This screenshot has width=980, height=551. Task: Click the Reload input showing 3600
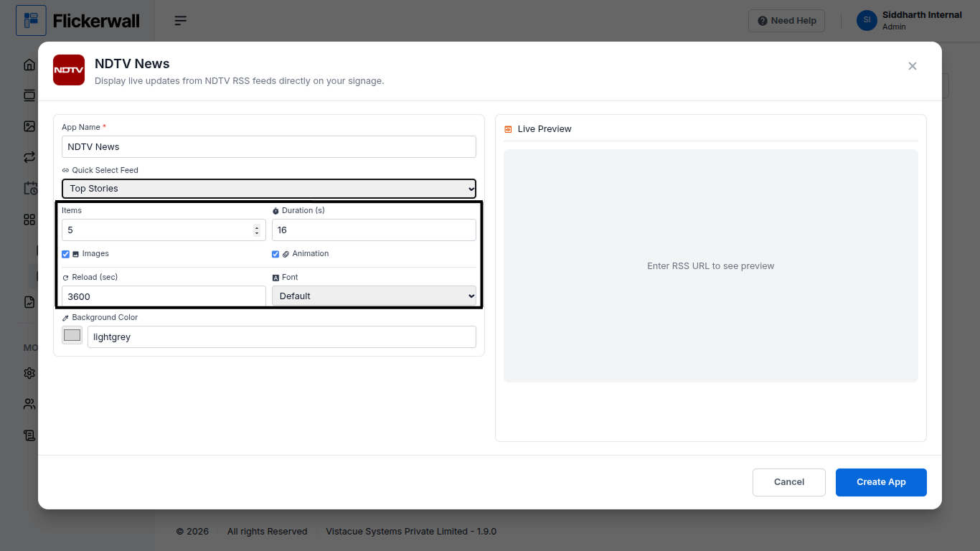pos(164,296)
